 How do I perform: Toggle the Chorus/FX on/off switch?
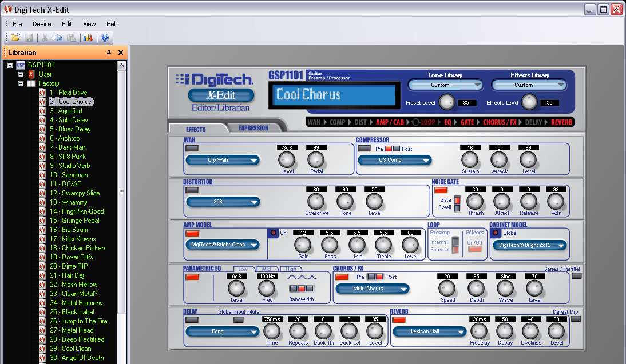[x=342, y=277]
